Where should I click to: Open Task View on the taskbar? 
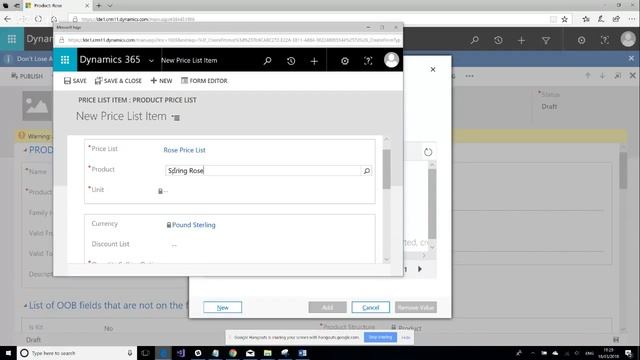(x=145, y=353)
